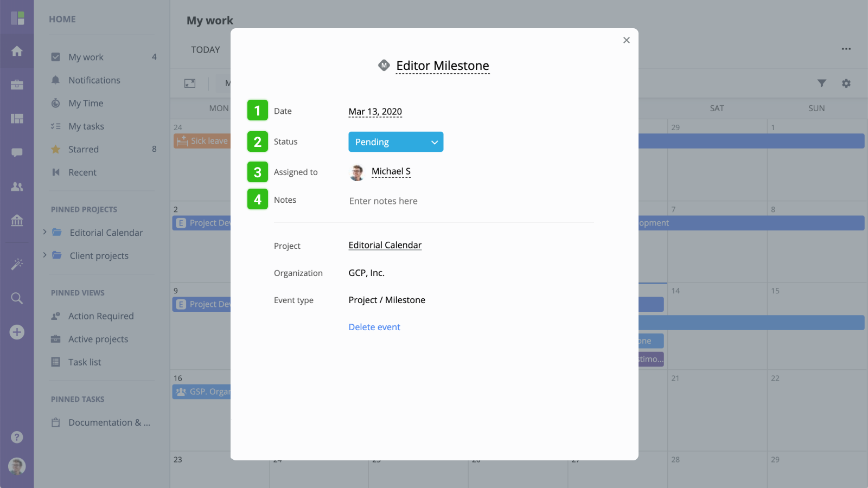Image resolution: width=868 pixels, height=488 pixels.
Task: Change the date Mar 13, 2020
Action: tap(375, 112)
